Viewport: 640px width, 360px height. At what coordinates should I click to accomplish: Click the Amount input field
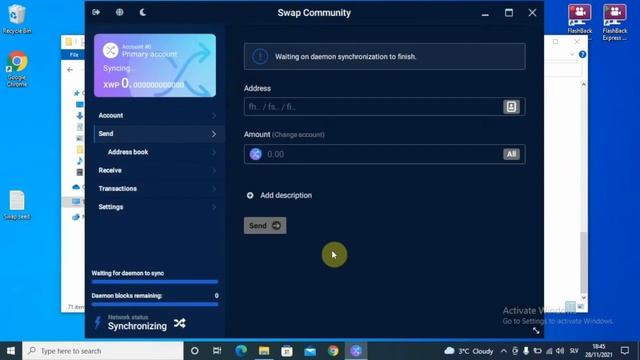pos(384,154)
